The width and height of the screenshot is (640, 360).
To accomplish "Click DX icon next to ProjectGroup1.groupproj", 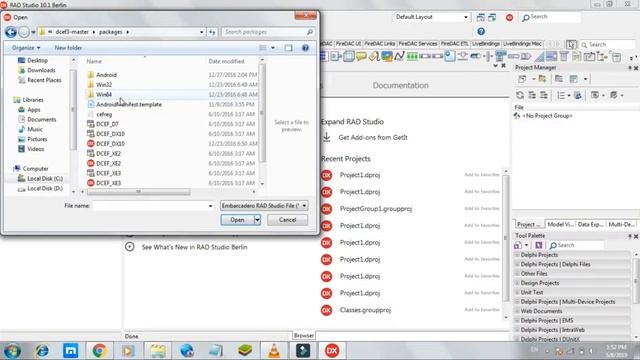I will click(x=327, y=209).
